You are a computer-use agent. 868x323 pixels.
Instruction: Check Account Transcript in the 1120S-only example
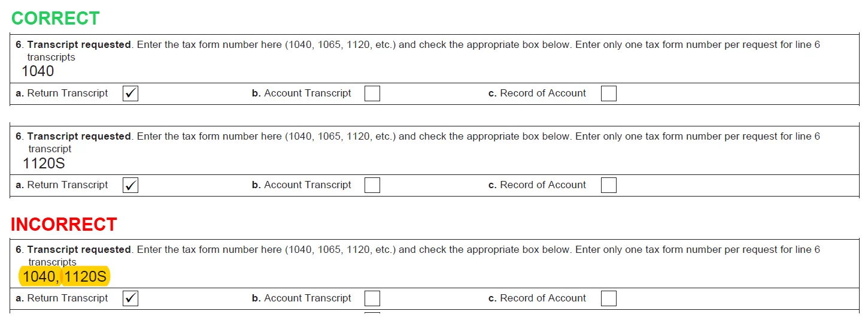(372, 185)
